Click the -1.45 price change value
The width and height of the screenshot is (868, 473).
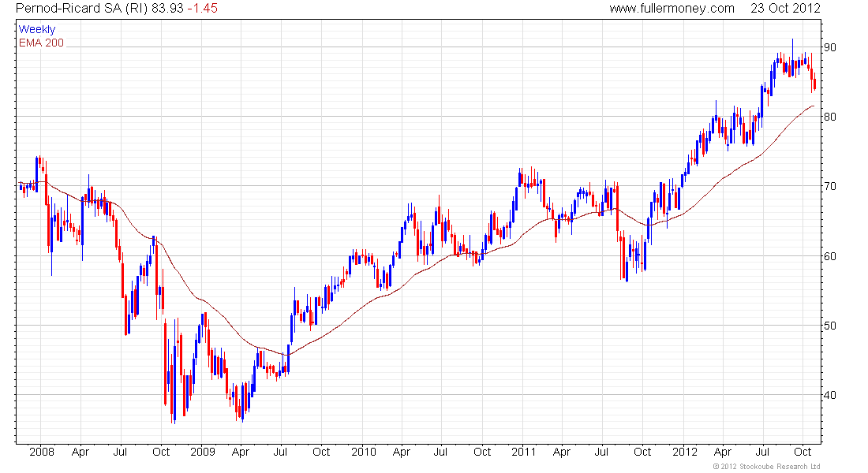click(x=202, y=9)
